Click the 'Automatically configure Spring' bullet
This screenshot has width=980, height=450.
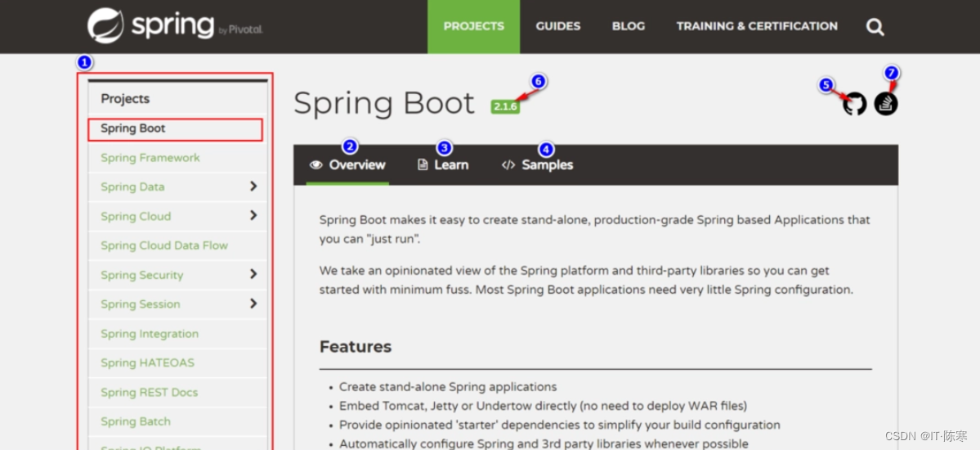[544, 443]
